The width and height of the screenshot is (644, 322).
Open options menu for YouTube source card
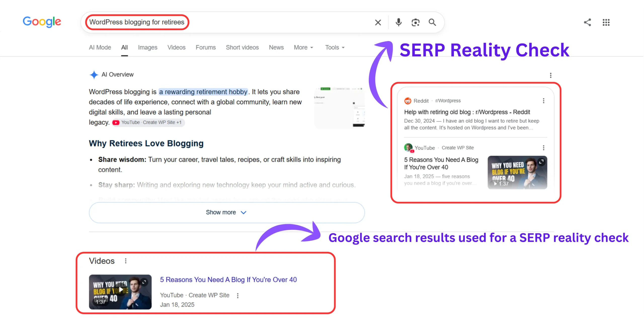coord(543,148)
